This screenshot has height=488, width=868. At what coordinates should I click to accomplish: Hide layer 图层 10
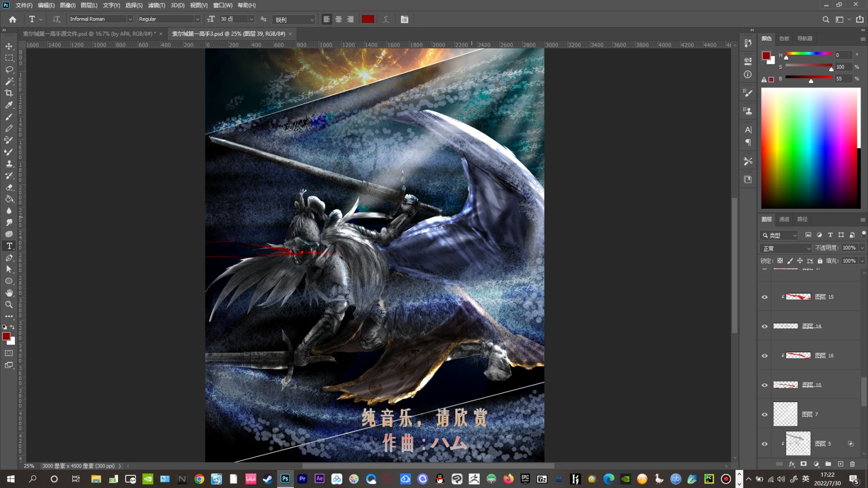point(765,385)
